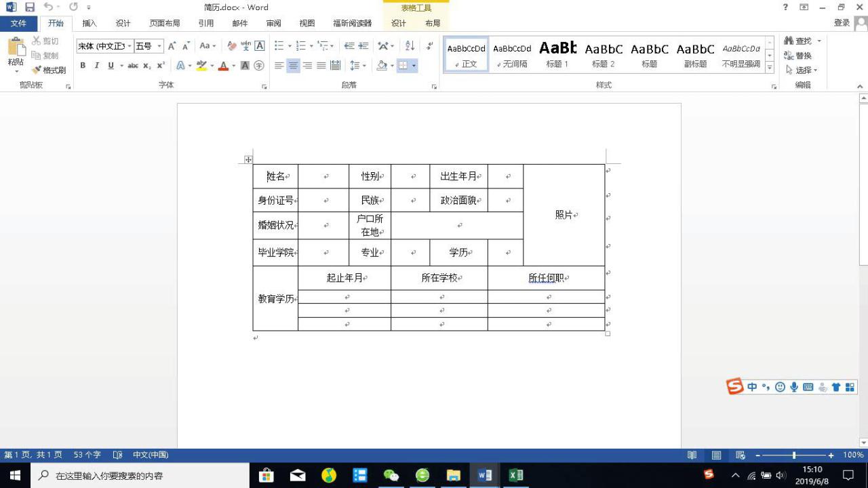Viewport: 868px width, 488px height.
Task: Switch to Table Tools Layout (布局) tab
Action: (x=433, y=23)
